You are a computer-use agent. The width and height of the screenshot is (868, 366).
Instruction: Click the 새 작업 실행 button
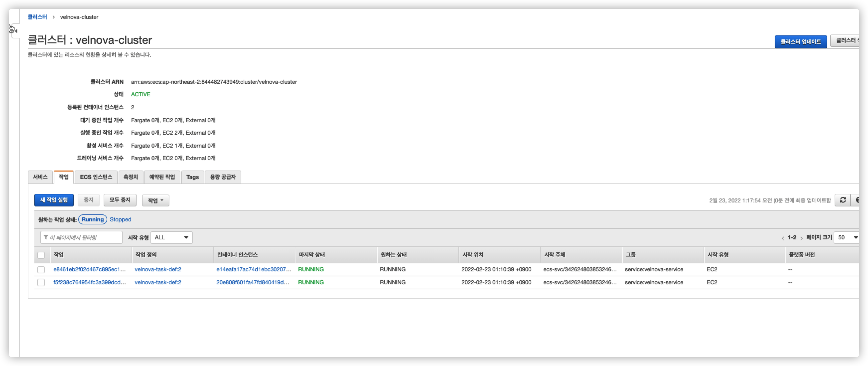coord(54,200)
